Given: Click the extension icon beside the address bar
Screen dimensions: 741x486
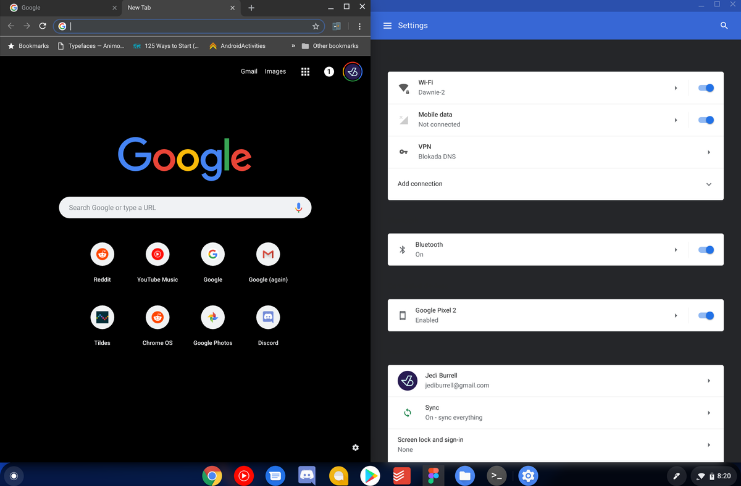Looking at the screenshot, I should (336, 26).
